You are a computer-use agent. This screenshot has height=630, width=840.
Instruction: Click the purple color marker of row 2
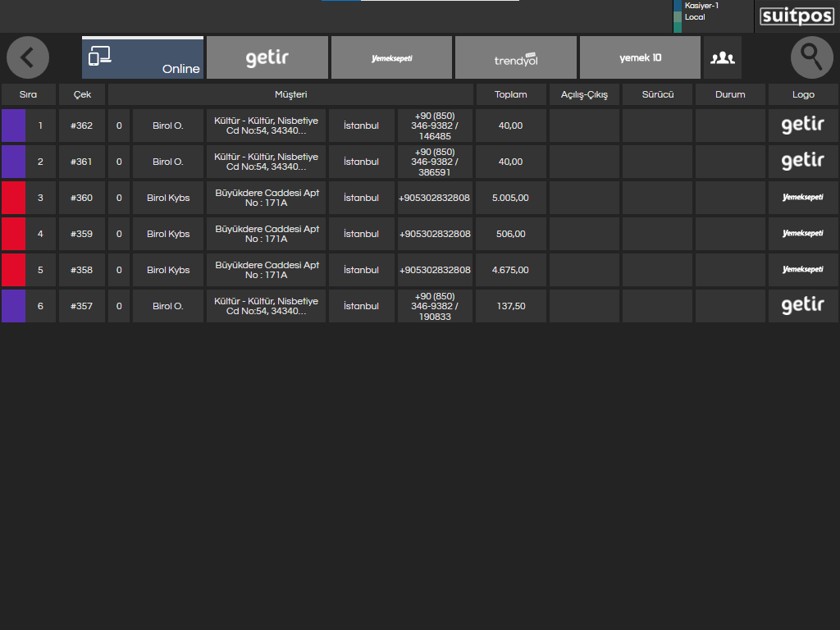(13, 162)
